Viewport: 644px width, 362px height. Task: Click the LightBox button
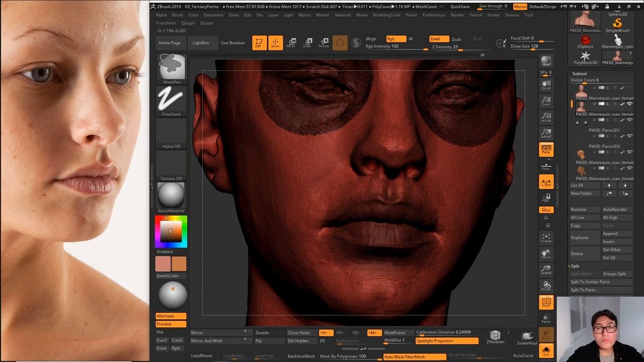[200, 43]
